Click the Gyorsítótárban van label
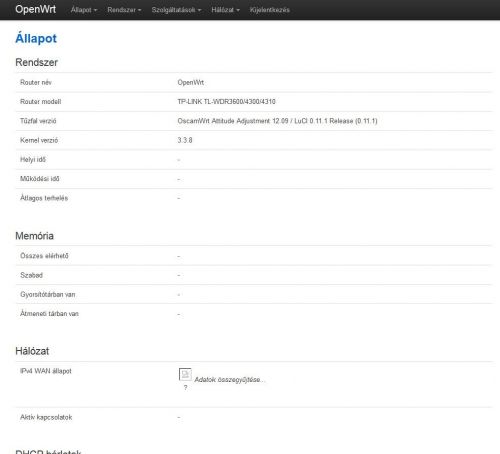 48,294
